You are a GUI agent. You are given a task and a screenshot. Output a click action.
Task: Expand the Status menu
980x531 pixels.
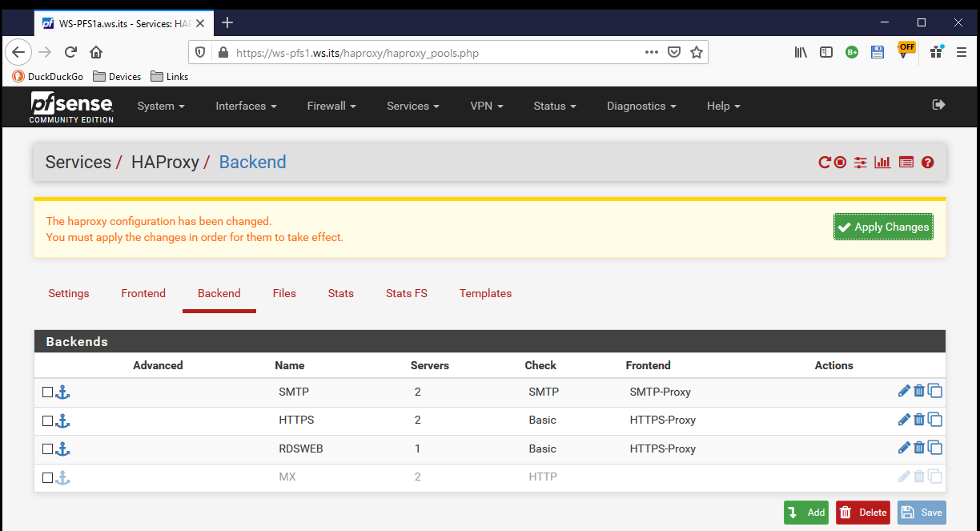coord(555,106)
